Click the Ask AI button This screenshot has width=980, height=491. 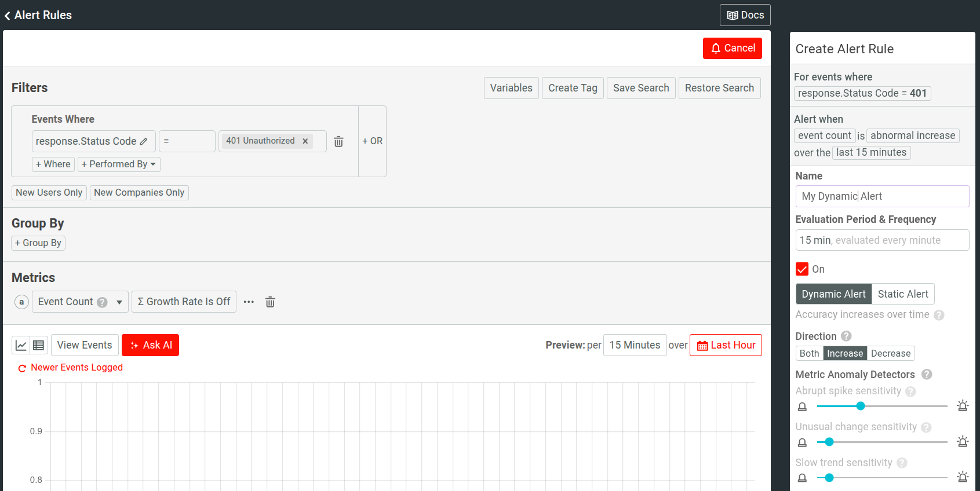(x=151, y=345)
